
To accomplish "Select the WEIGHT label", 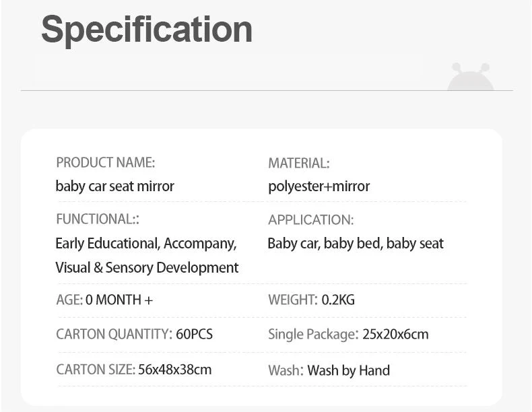I will tap(292, 300).
